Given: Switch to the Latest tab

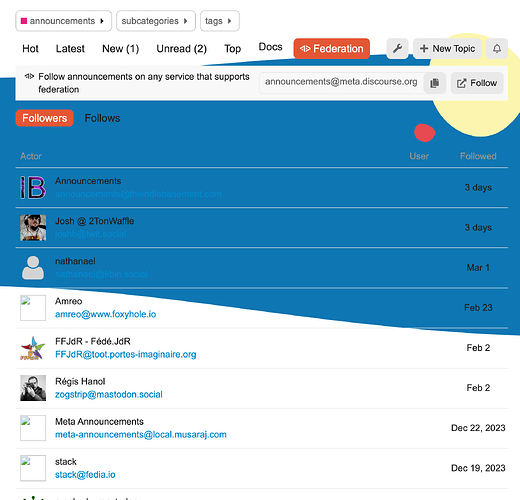Looking at the screenshot, I should [70, 49].
